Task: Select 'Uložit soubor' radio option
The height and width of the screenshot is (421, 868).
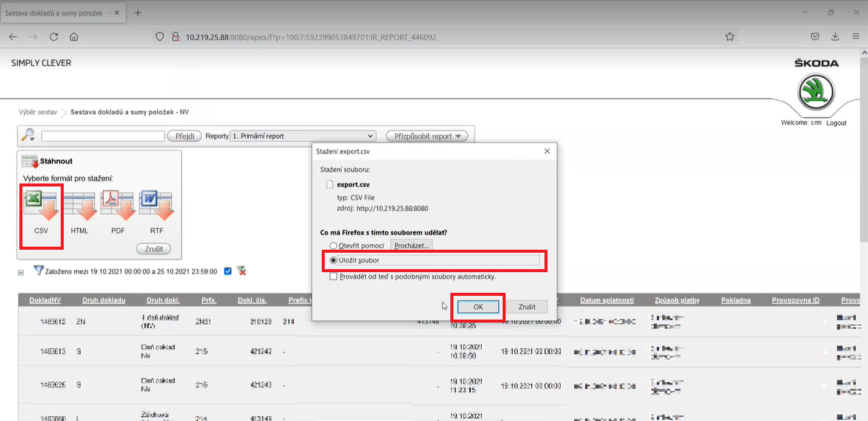Action: [x=333, y=261]
